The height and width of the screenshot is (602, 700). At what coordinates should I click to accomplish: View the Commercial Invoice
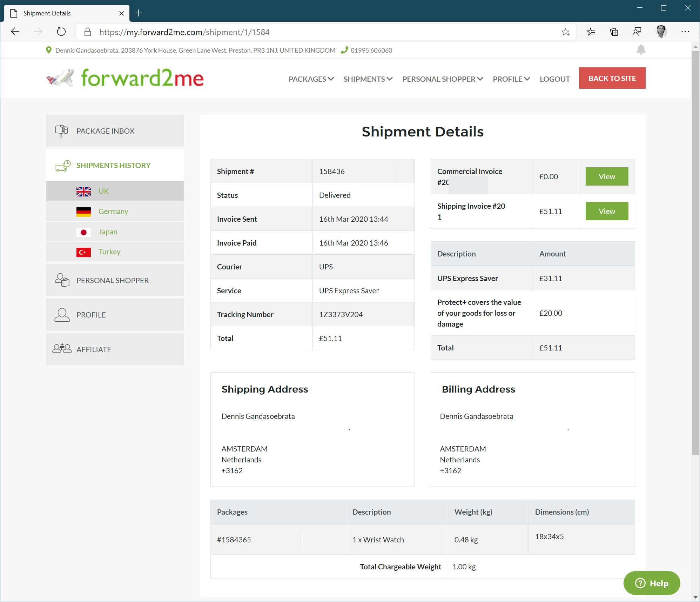click(x=606, y=176)
